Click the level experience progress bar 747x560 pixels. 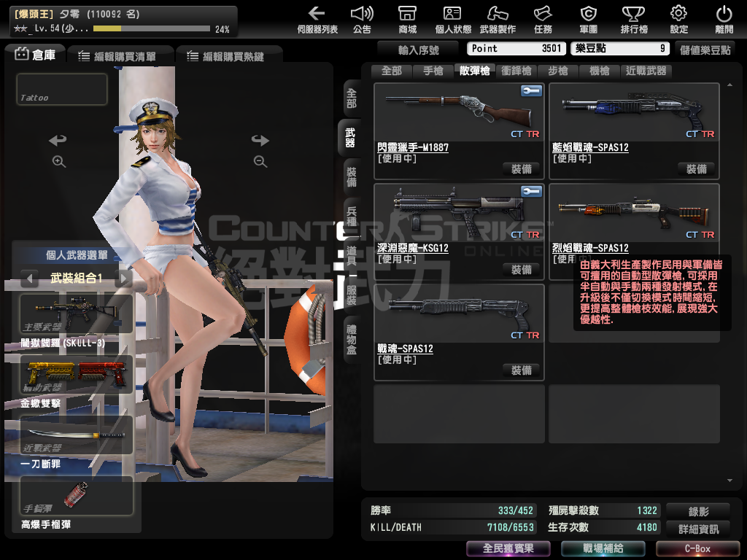tap(152, 28)
